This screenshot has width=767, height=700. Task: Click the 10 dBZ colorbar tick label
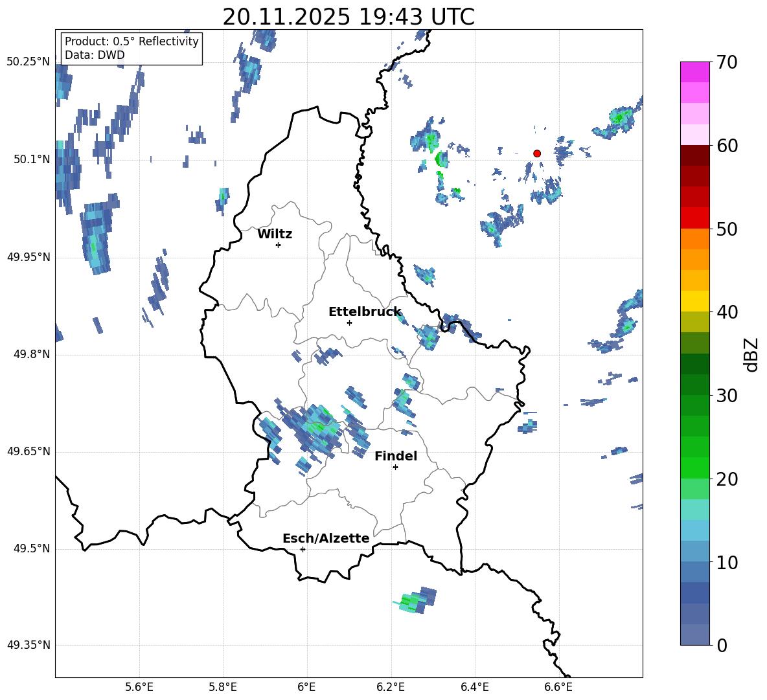(x=727, y=562)
